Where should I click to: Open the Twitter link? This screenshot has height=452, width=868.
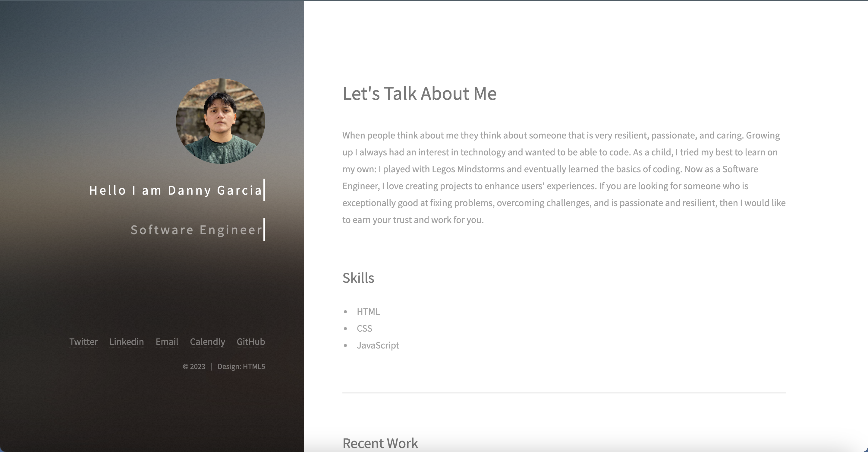[x=83, y=342]
